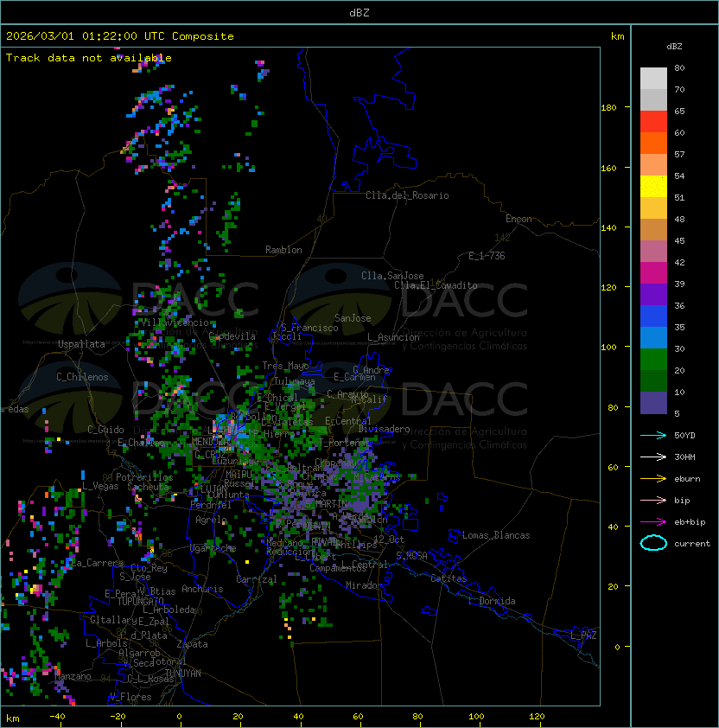Click the yellow eburn arrow legend symbol
719x728 pixels.
coord(653,479)
